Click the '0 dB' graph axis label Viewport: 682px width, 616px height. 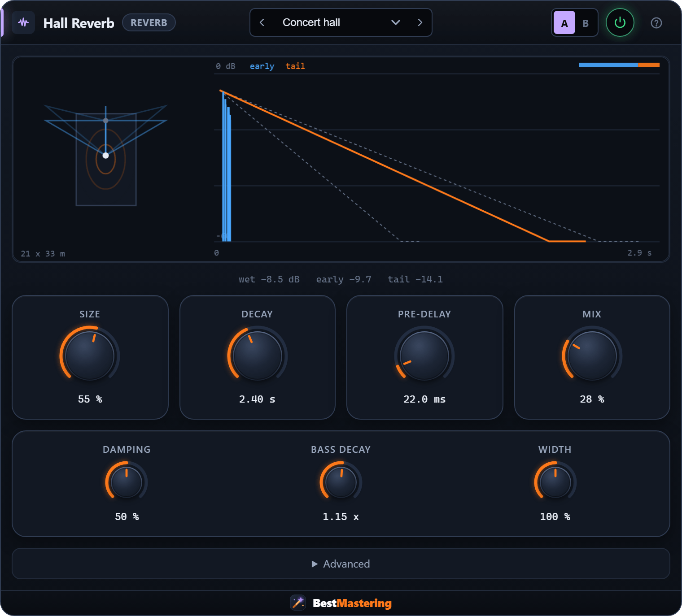[225, 66]
